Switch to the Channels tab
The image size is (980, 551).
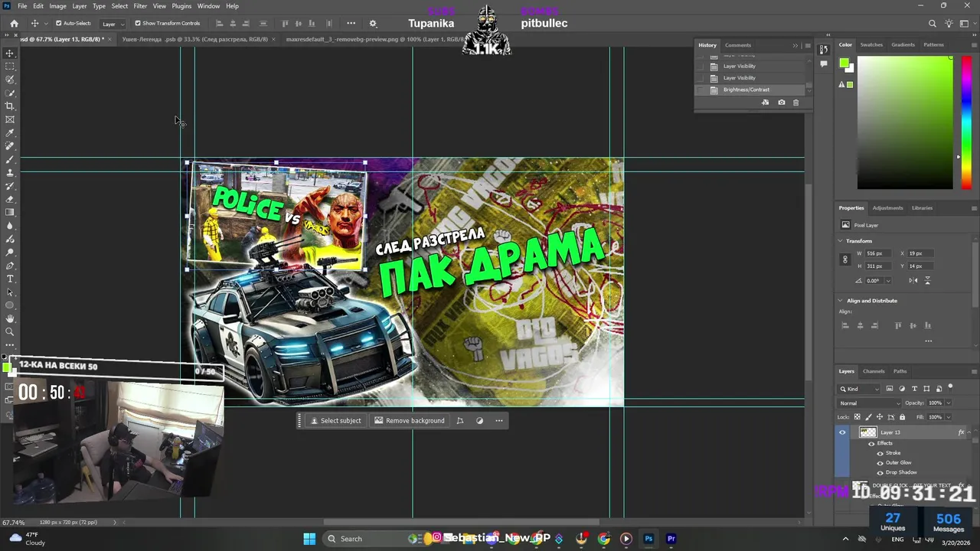click(874, 371)
